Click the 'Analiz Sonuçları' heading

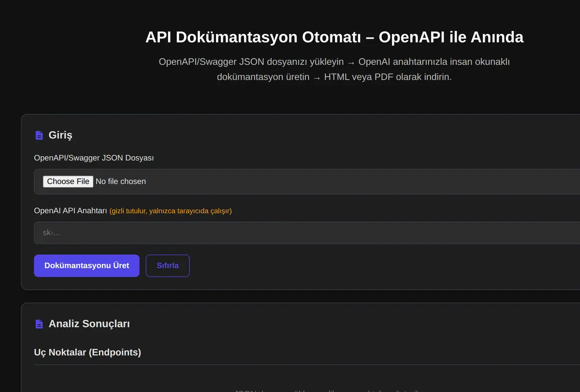(x=89, y=324)
